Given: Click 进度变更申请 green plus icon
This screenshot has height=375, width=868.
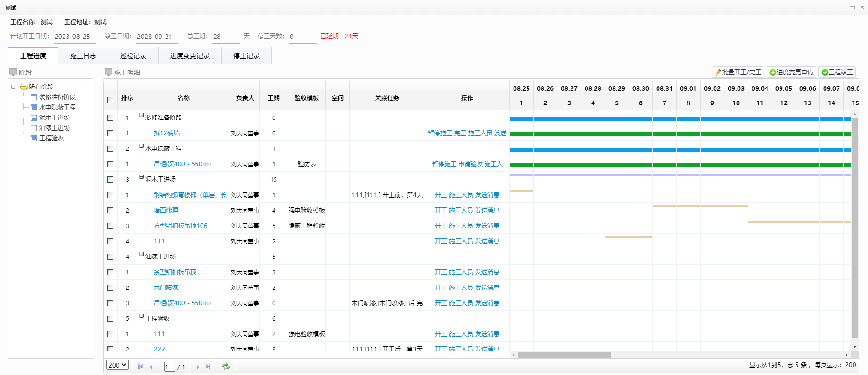Looking at the screenshot, I should point(773,72).
